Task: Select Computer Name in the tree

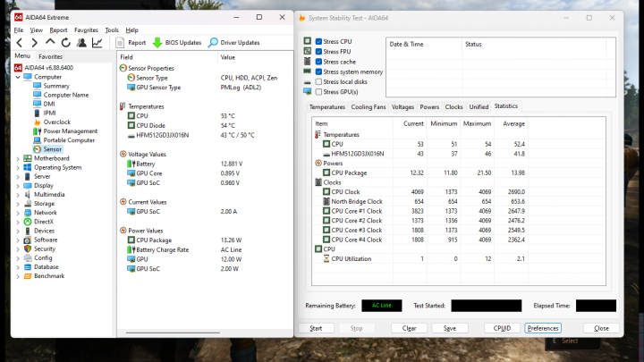Action: pyautogui.click(x=66, y=95)
